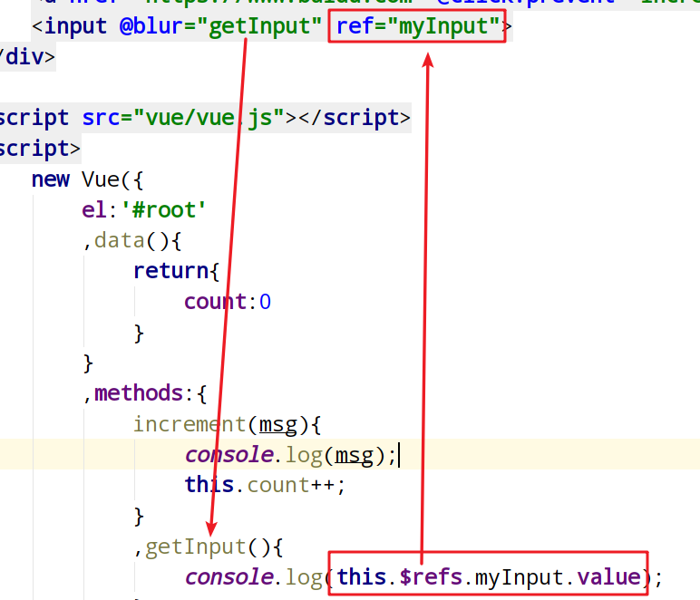Click the input tag name
Image resolution: width=700 pixels, height=600 pixels.
pos(76,26)
